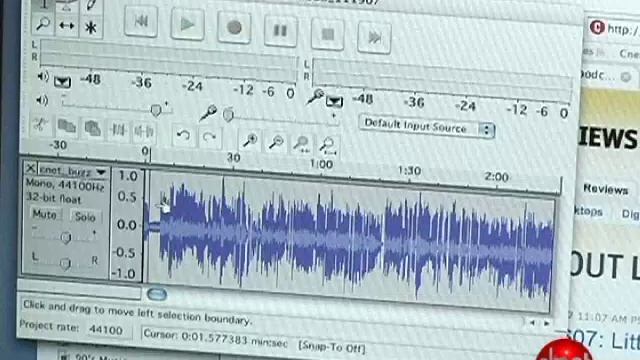Screen dimensions: 640x360
Task: Click the 2:00 mark on timeline
Action: point(496,177)
